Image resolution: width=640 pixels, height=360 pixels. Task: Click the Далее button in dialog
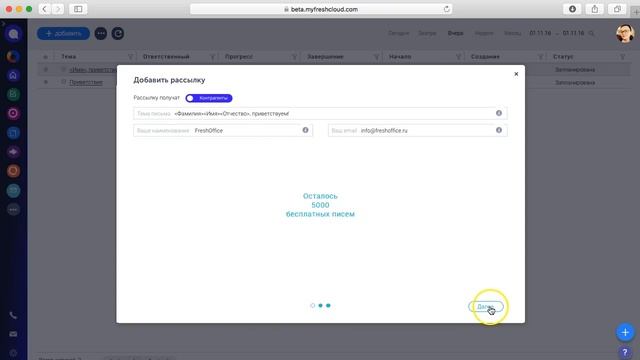(486, 307)
